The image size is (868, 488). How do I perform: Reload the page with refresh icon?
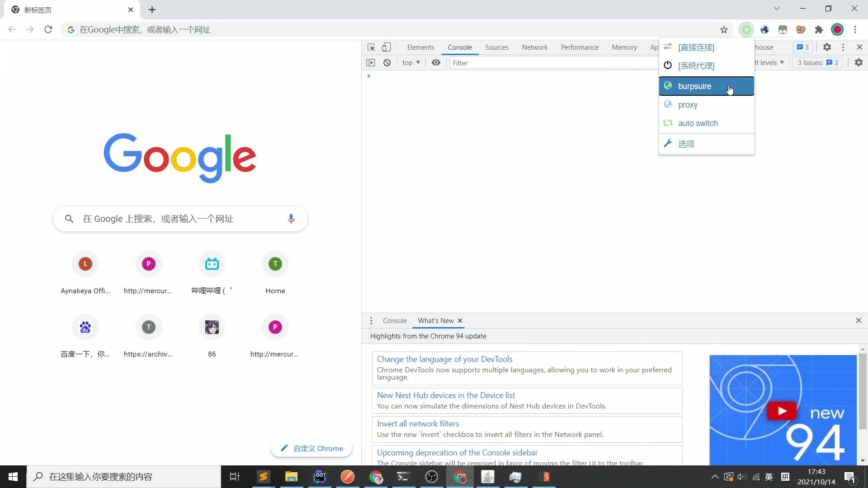(48, 30)
